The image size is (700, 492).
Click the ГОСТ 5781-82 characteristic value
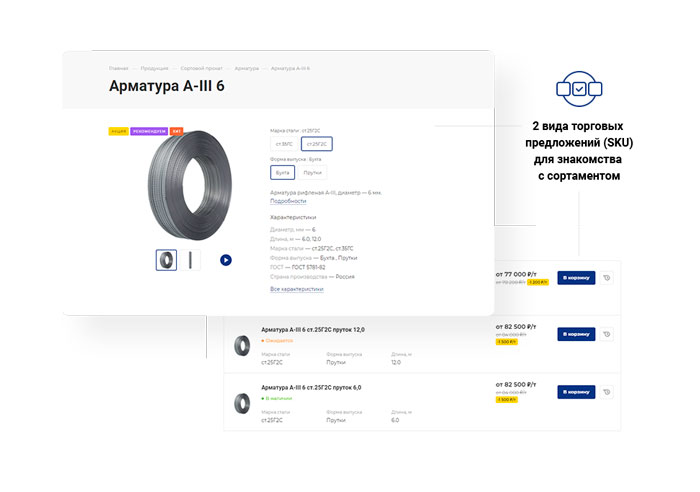[308, 267]
